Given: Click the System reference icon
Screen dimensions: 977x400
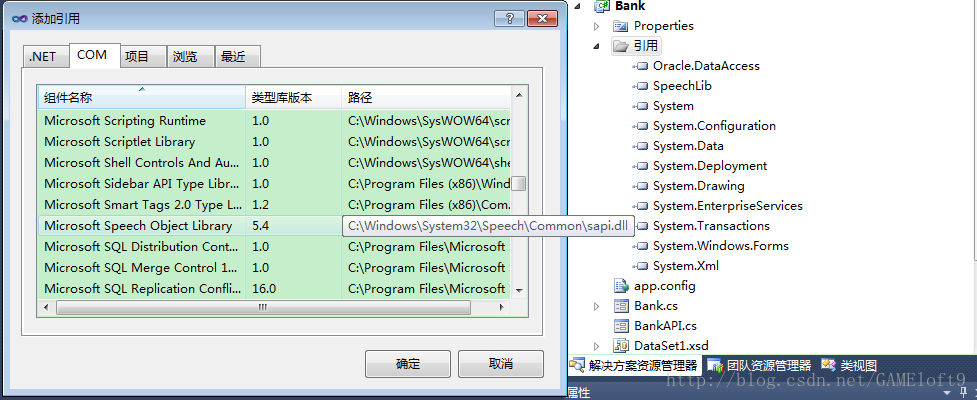Looking at the screenshot, I should (640, 106).
